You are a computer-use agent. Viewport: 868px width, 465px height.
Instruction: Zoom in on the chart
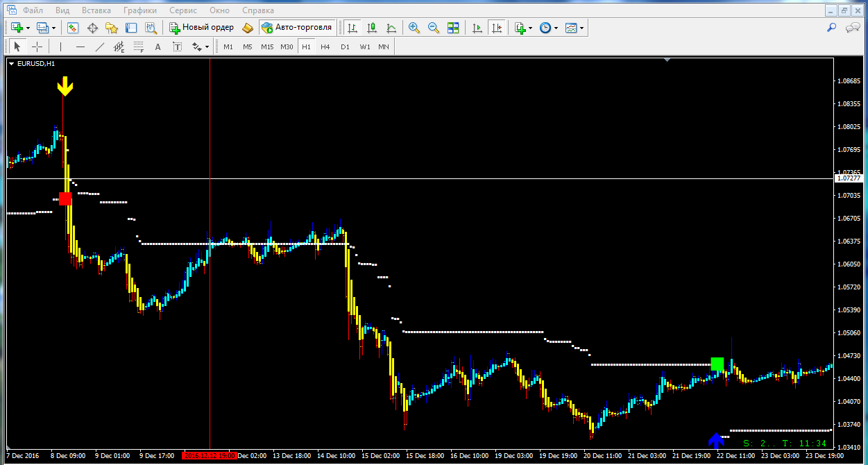(x=414, y=28)
